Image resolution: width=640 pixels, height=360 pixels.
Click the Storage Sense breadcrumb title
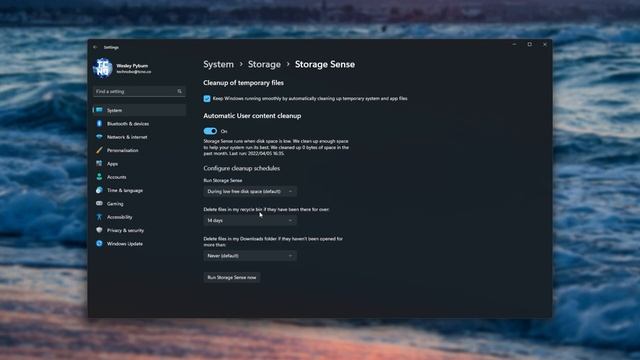pos(325,64)
